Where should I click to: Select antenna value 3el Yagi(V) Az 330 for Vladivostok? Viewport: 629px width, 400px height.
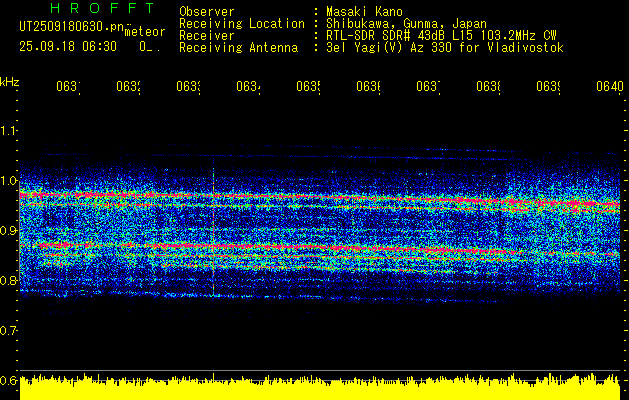click(445, 48)
